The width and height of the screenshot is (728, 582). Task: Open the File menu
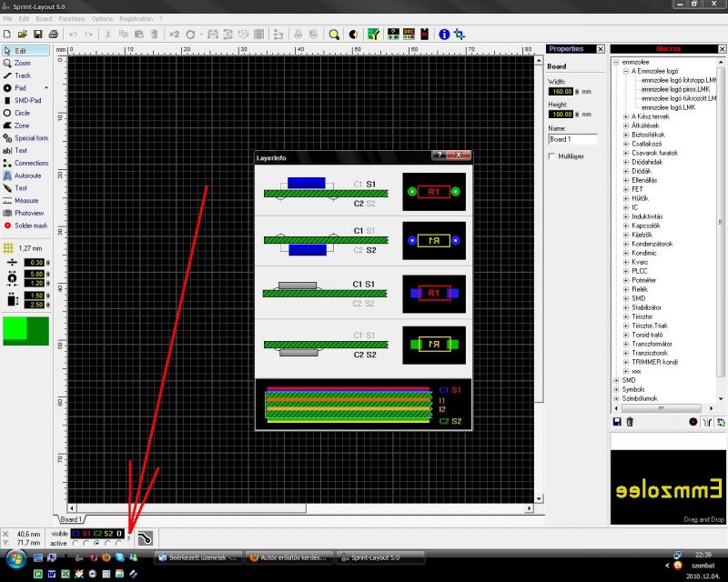pyautogui.click(x=7, y=19)
